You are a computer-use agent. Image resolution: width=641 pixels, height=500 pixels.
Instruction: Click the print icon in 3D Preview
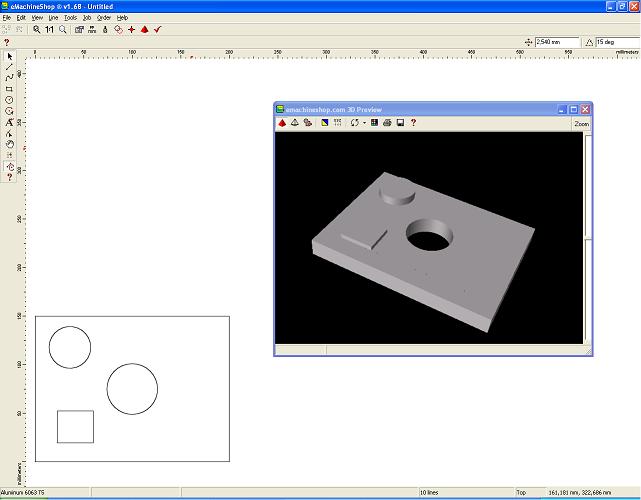(x=387, y=123)
